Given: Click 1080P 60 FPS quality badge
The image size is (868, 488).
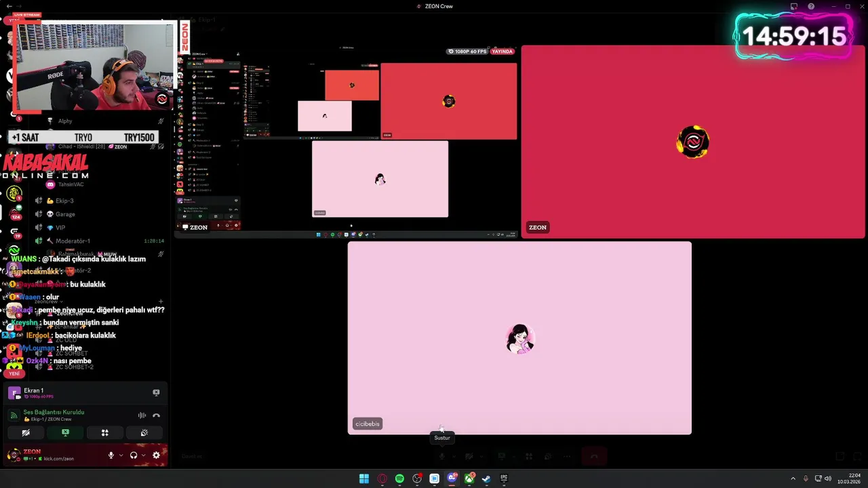Looking at the screenshot, I should click(x=467, y=52).
